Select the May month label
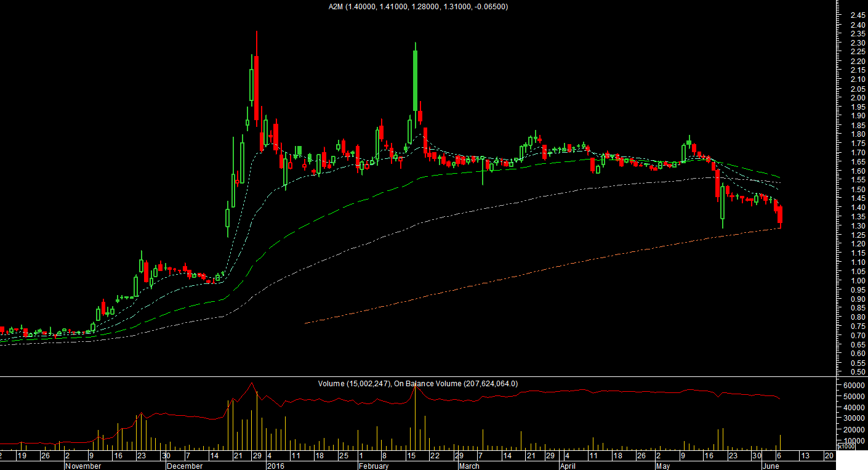868x470 pixels. click(x=663, y=466)
